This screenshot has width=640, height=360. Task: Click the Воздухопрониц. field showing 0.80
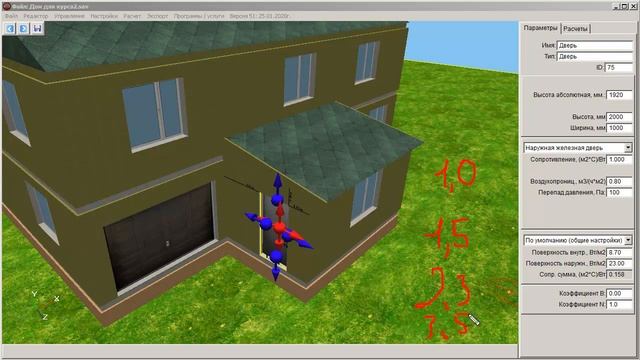click(620, 181)
